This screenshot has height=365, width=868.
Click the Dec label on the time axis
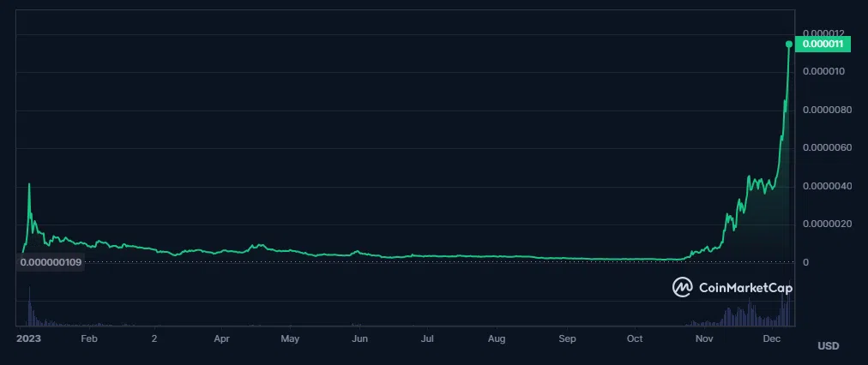(772, 338)
